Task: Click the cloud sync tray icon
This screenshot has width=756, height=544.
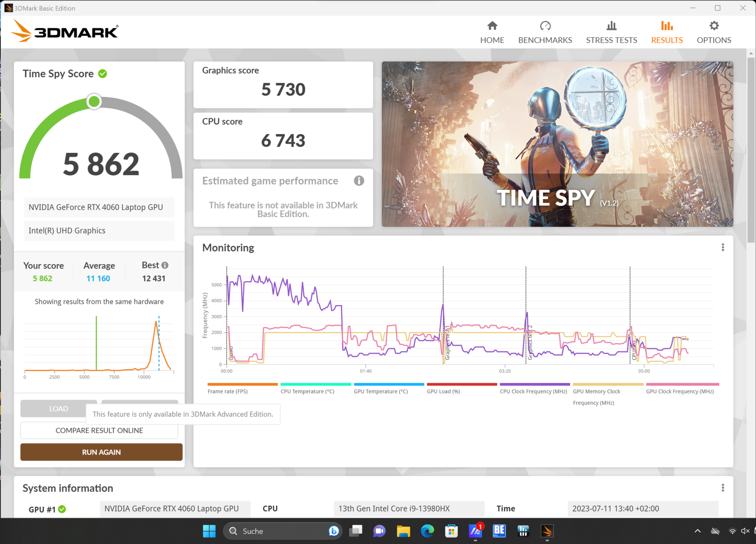Action: [x=715, y=531]
